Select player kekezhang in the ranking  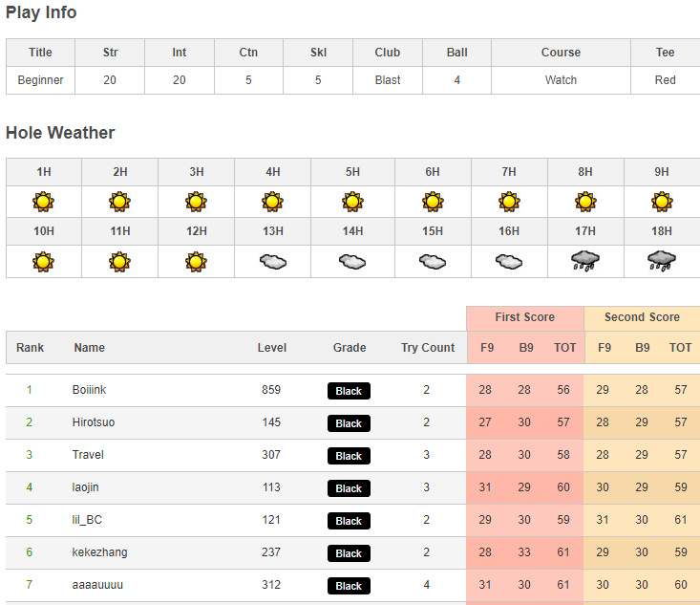point(99,552)
